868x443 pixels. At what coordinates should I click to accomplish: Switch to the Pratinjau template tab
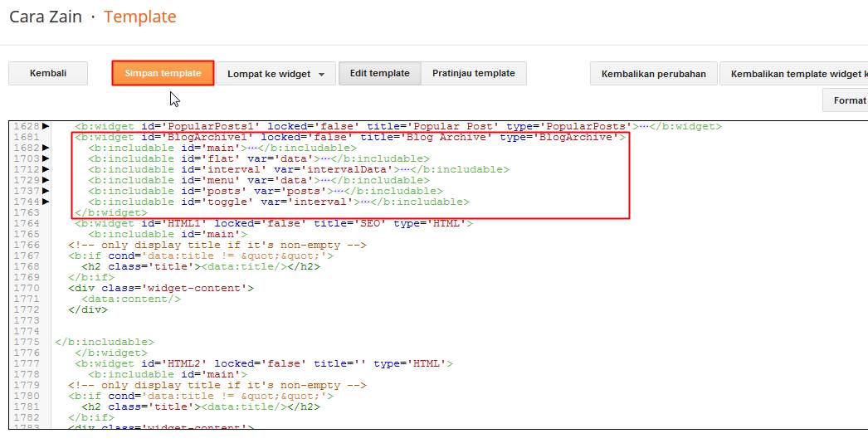point(473,73)
